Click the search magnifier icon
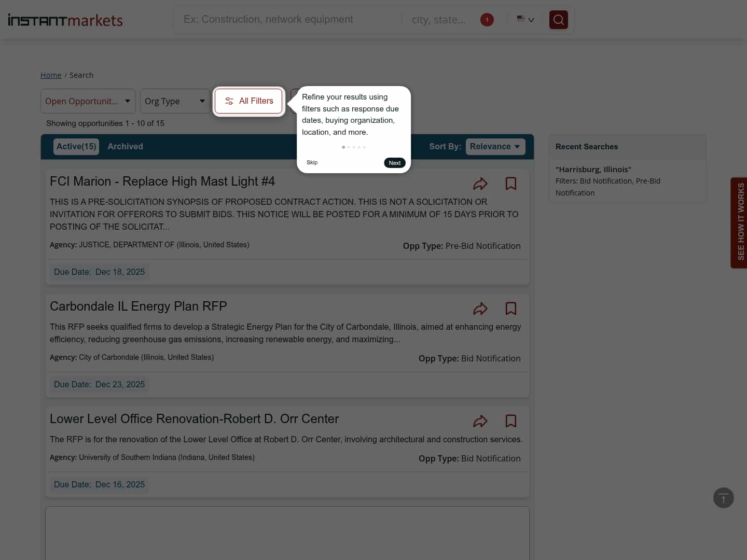 558,19
